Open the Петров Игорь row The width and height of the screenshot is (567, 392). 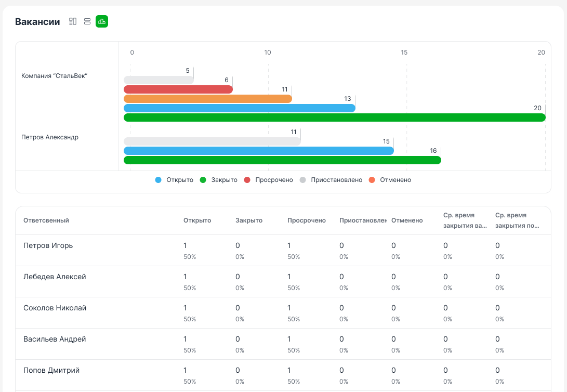pyautogui.click(x=283, y=251)
